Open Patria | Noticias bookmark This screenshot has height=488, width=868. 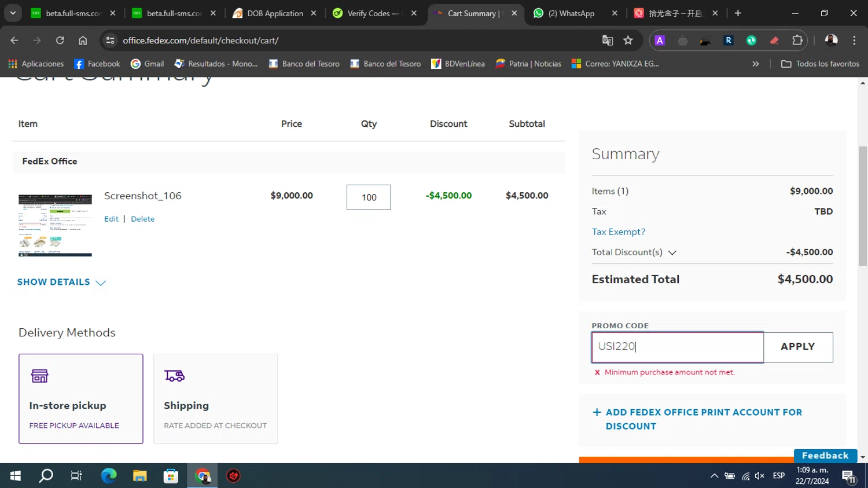(x=528, y=64)
